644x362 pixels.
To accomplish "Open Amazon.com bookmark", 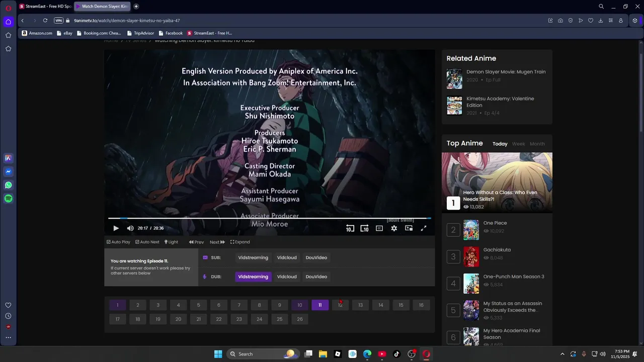I will pyautogui.click(x=37, y=33).
